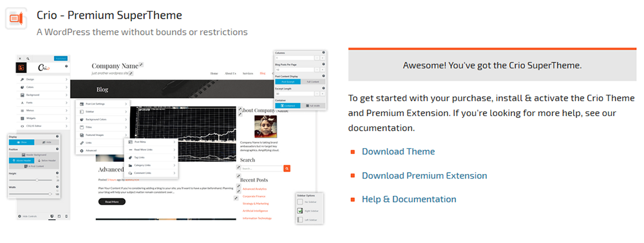Click the help icon next to Columns
The width and height of the screenshot is (644, 243).
324,53
